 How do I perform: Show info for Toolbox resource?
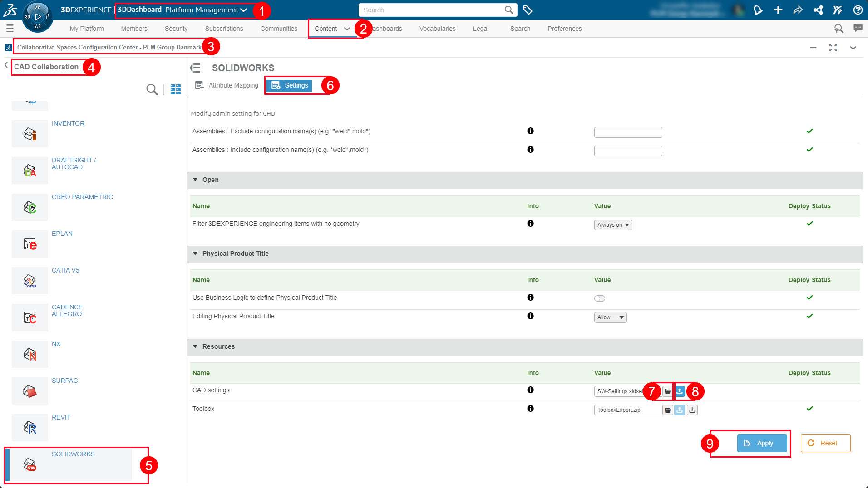coord(530,409)
